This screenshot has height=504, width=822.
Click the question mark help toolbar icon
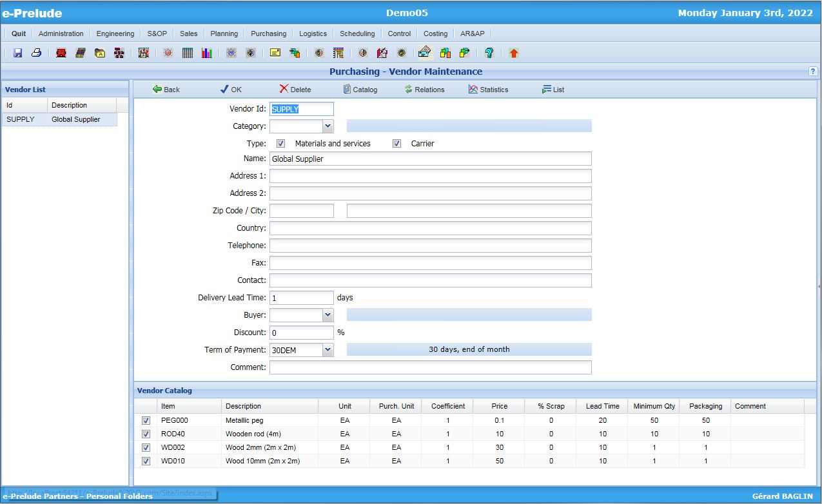click(x=489, y=53)
